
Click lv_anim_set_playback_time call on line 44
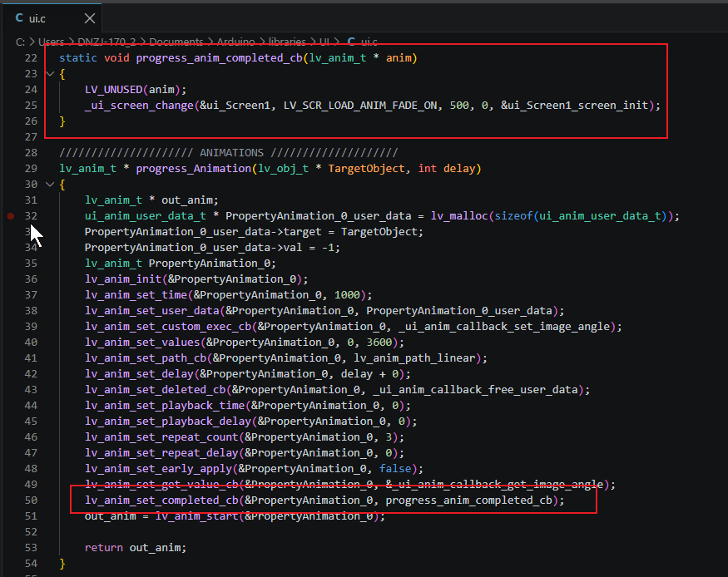tap(165, 406)
